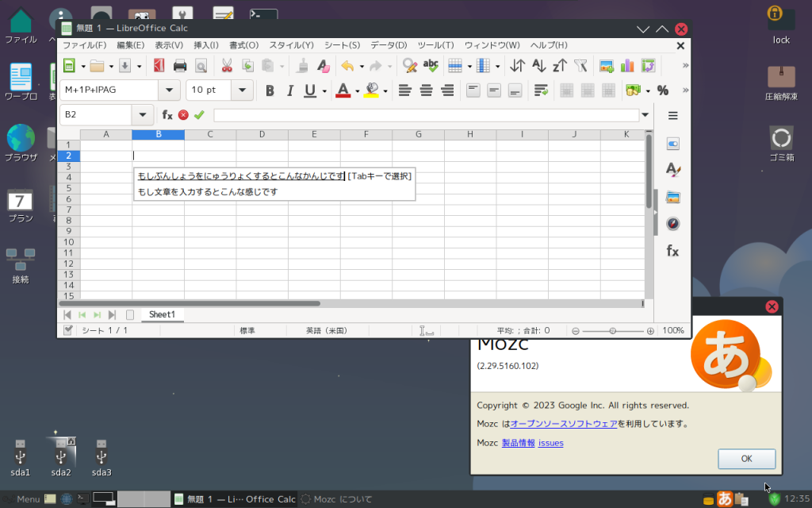
Task: Click the Cut scissors icon
Action: 227,66
